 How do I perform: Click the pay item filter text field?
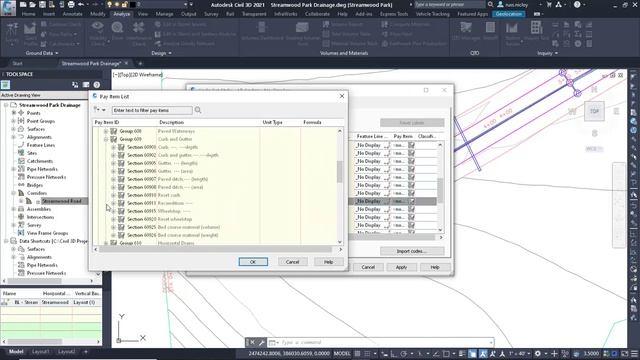pyautogui.click(x=152, y=110)
